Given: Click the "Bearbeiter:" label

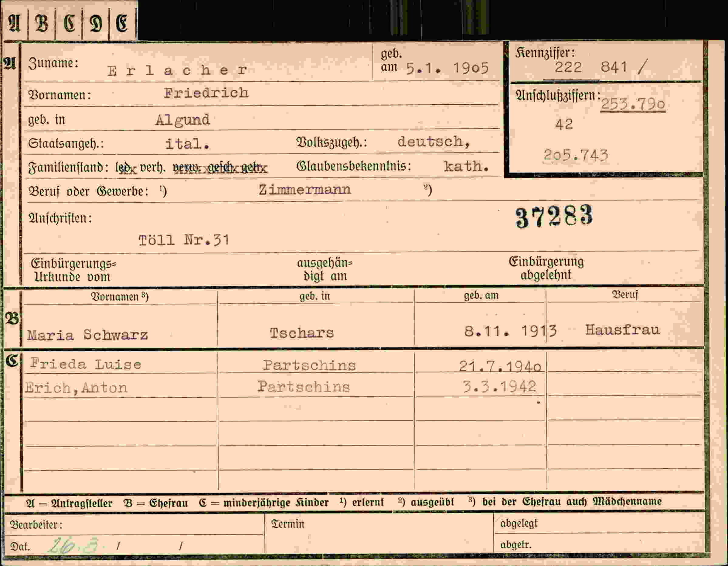Looking at the screenshot, I should 36,525.
